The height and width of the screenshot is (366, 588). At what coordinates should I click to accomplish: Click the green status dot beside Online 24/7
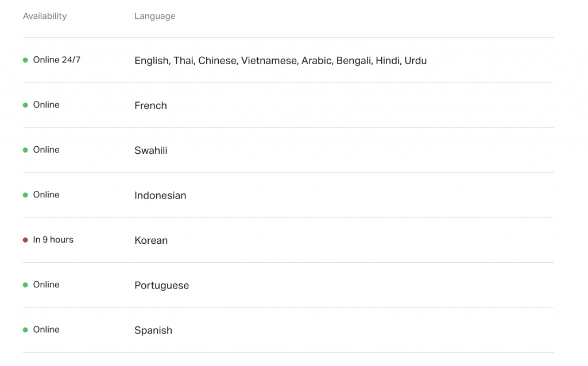point(25,60)
